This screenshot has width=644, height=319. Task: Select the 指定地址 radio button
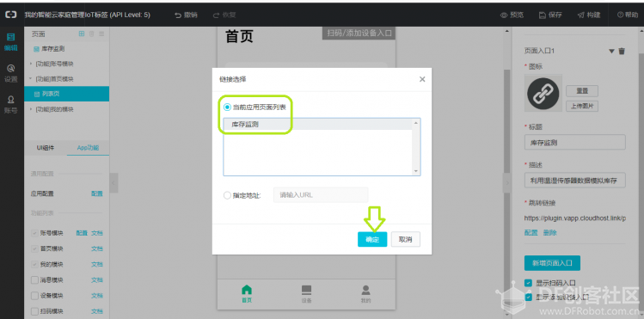click(x=227, y=195)
